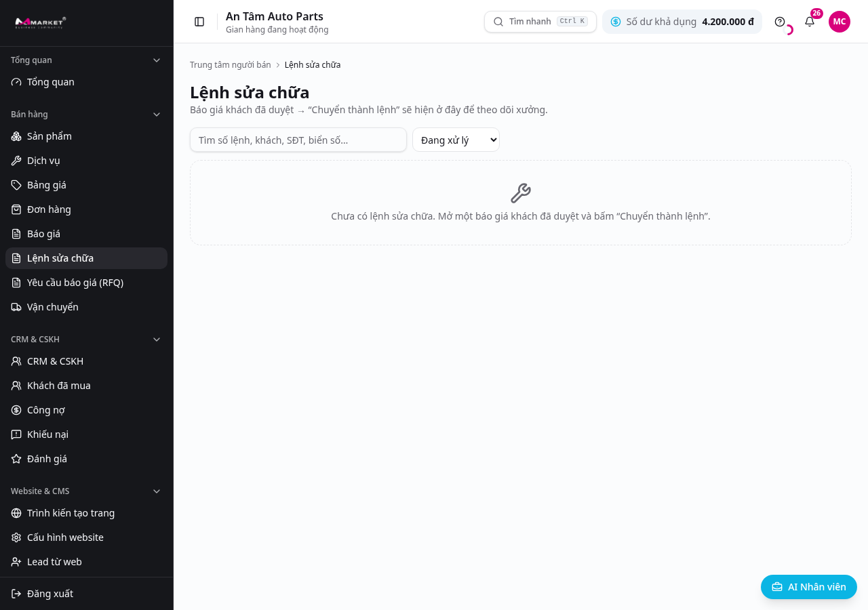Screen dimensions: 868x610
Task: Collapse the Tổng quan section chevron
Action: point(157,60)
